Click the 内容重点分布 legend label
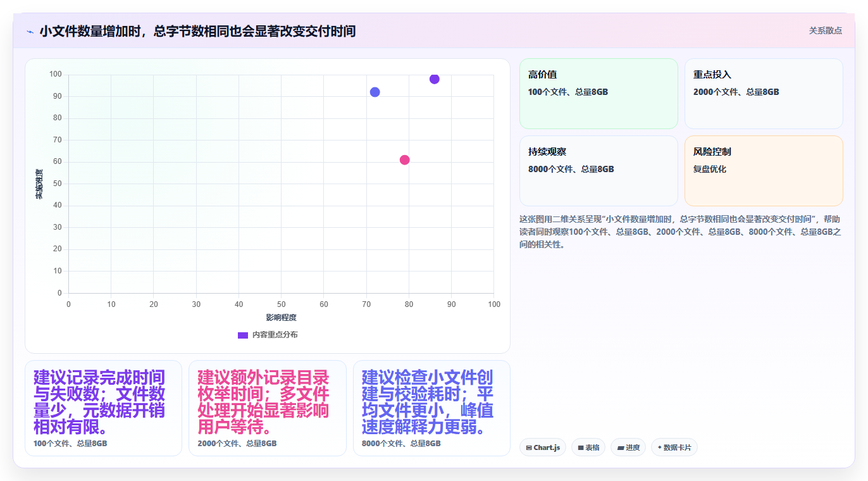The image size is (868, 481). tap(275, 335)
